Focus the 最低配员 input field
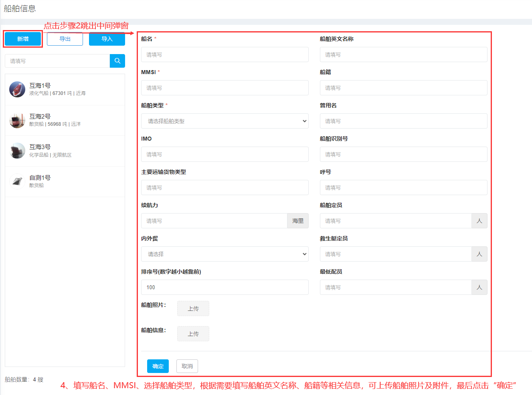Viewport: 532px width, 395px height. [x=396, y=287]
